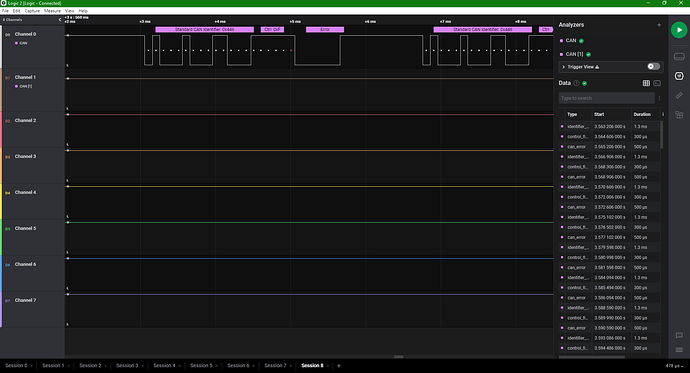Click the CAN [1] analyzer color square
The width and height of the screenshot is (690, 373).
pos(561,54)
